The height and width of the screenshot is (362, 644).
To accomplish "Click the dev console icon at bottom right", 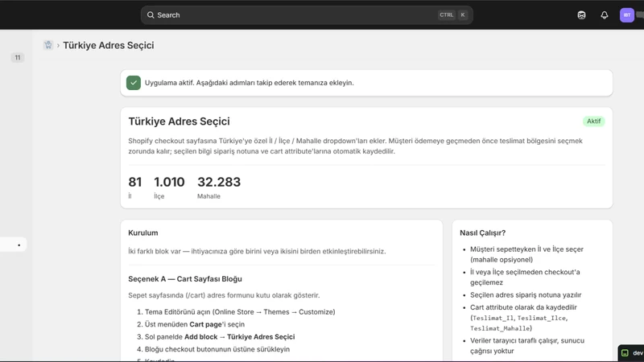I will point(625,353).
